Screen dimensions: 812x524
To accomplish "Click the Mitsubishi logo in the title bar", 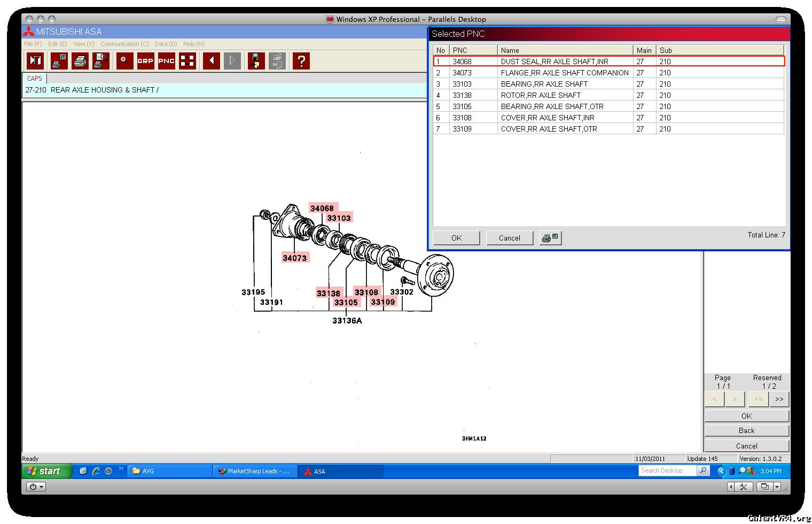I will [28, 32].
